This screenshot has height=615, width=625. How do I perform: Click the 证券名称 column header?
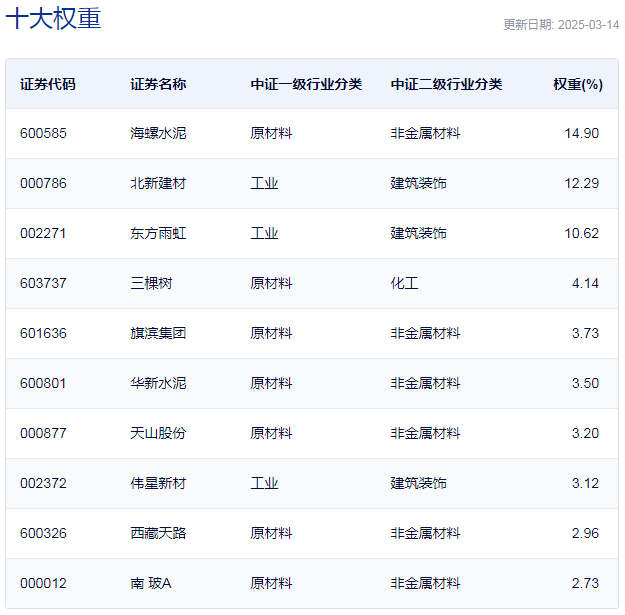(158, 84)
